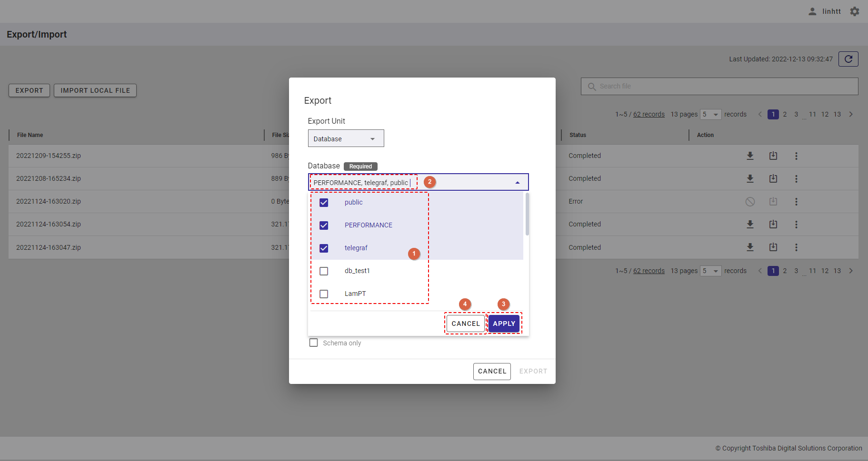
Task: Check the db_test1 database checkbox
Action: tap(324, 271)
